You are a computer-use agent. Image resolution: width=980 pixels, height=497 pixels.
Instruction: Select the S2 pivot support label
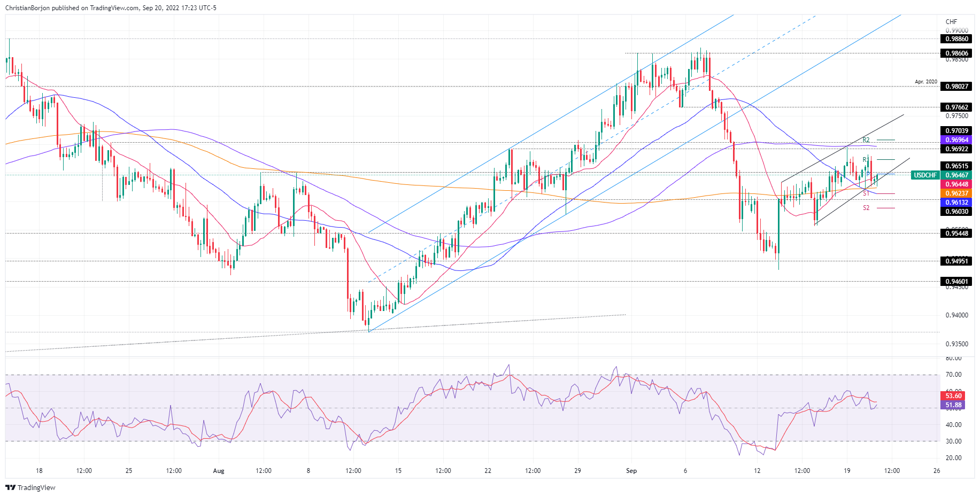866,208
